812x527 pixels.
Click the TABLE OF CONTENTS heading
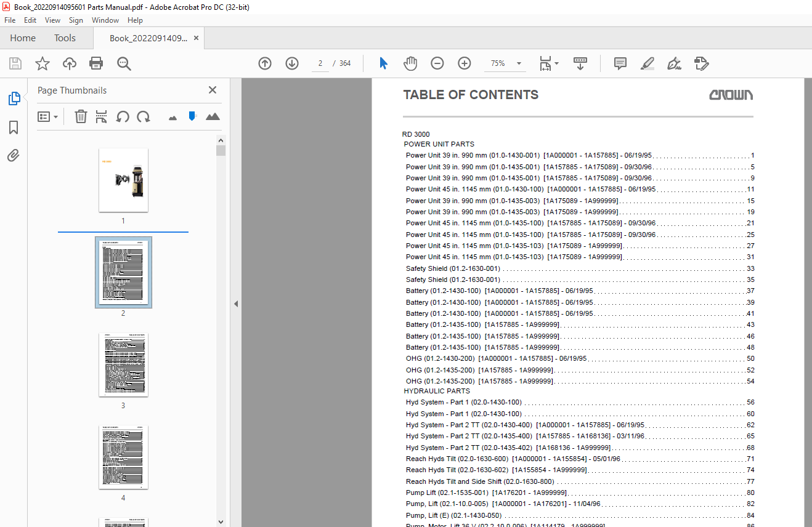[x=471, y=95]
